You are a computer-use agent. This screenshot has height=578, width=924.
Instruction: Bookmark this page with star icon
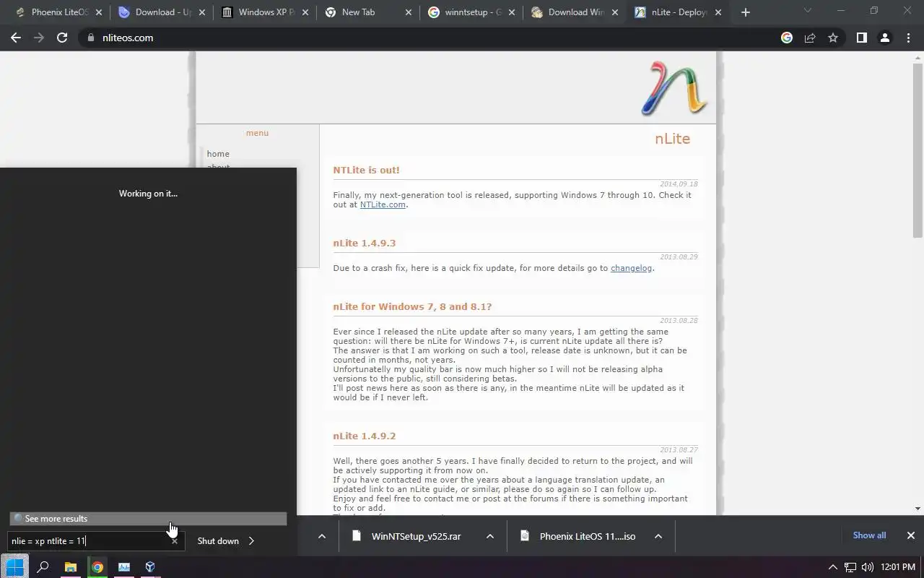(833, 38)
